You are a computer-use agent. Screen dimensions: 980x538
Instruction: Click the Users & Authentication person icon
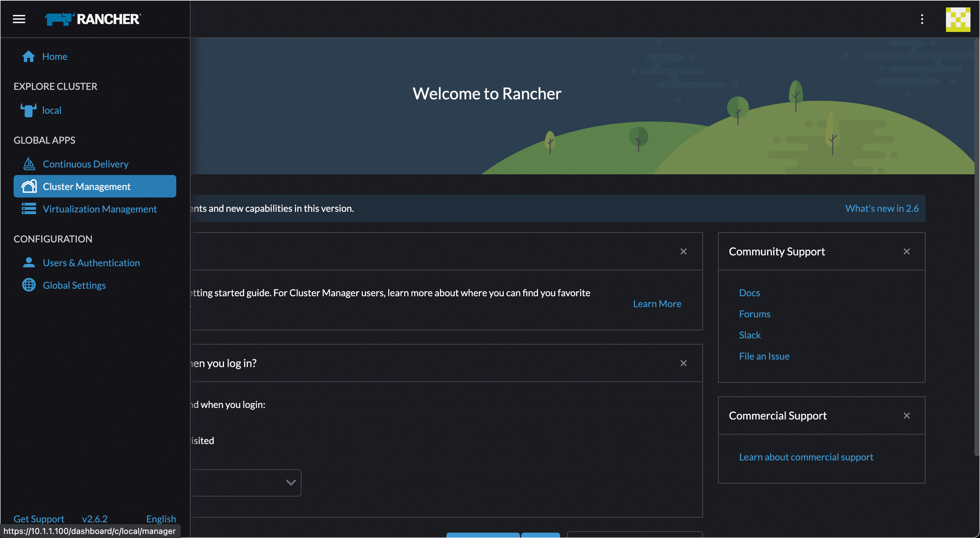pyautogui.click(x=29, y=263)
